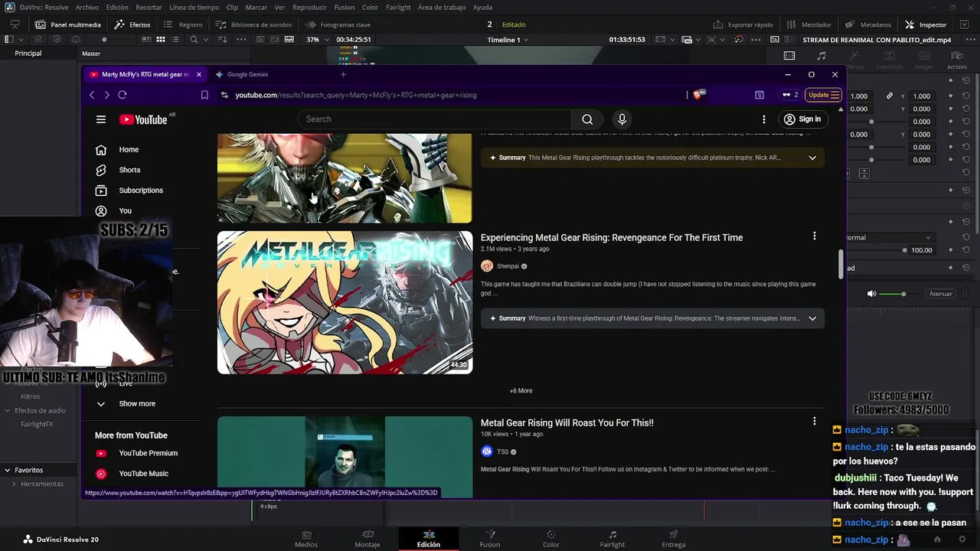Mute via speaker icon beside Atenuar
The image size is (980, 551).
pyautogui.click(x=871, y=294)
